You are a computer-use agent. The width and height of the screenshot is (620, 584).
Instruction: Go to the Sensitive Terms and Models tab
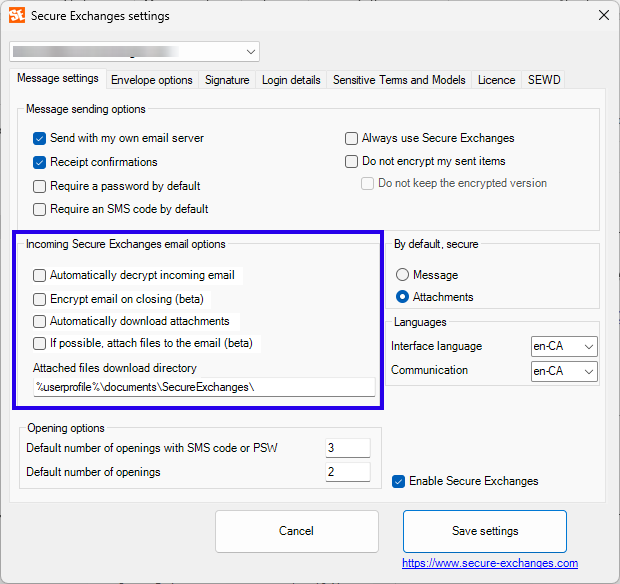pos(399,80)
